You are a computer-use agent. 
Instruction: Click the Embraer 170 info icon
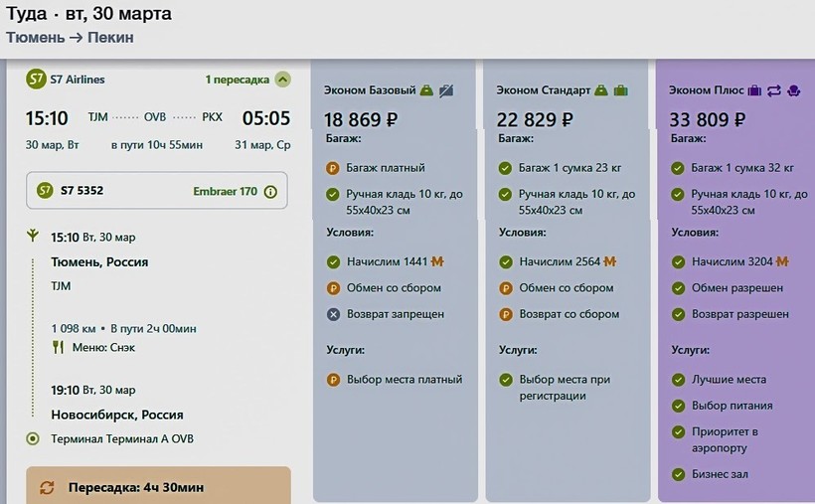(270, 192)
